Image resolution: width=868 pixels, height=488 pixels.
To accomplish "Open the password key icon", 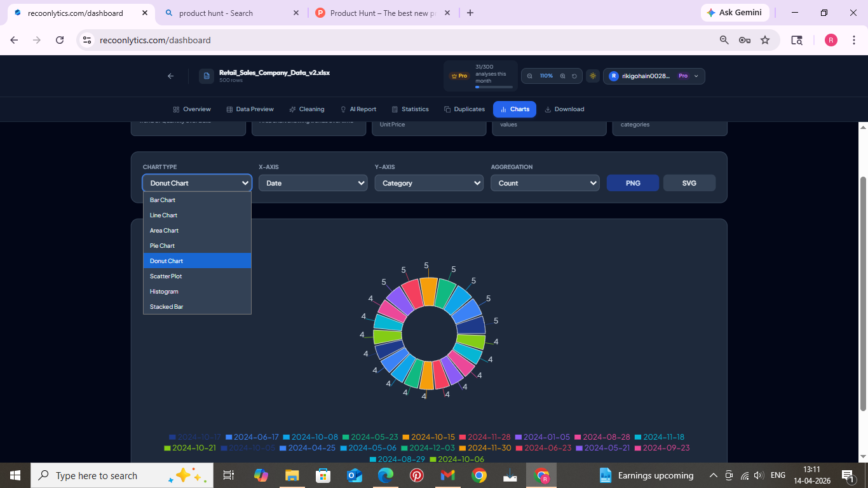I will [745, 40].
